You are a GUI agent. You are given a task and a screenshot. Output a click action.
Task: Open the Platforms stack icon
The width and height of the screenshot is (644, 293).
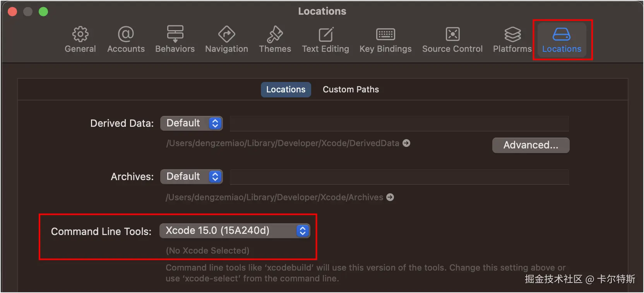tap(512, 35)
